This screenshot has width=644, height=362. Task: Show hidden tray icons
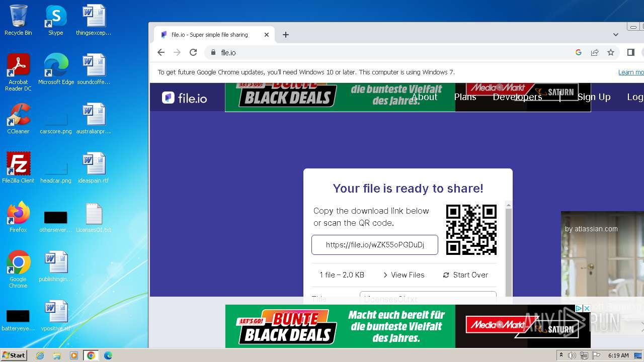[561, 355]
